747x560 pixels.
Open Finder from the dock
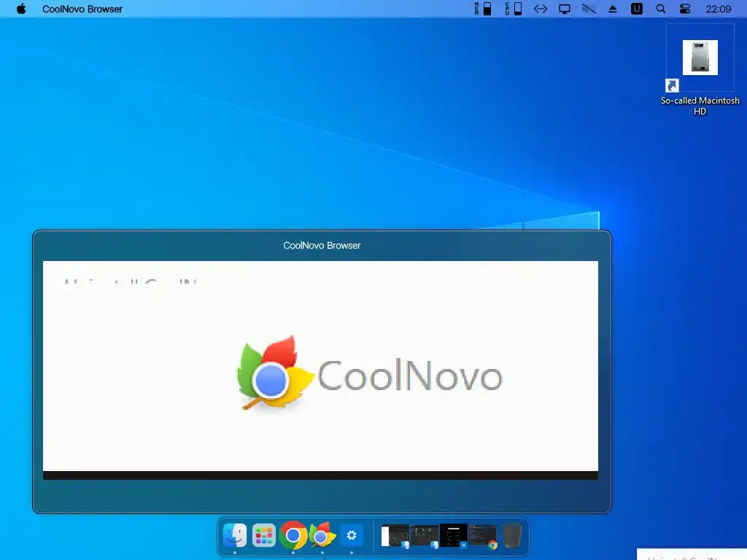point(235,535)
